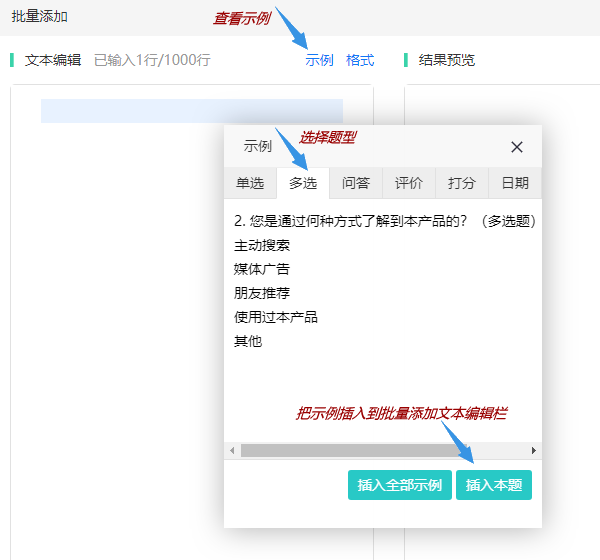The image size is (600, 560).
Task: Open the 日期 tab
Action: click(x=515, y=183)
